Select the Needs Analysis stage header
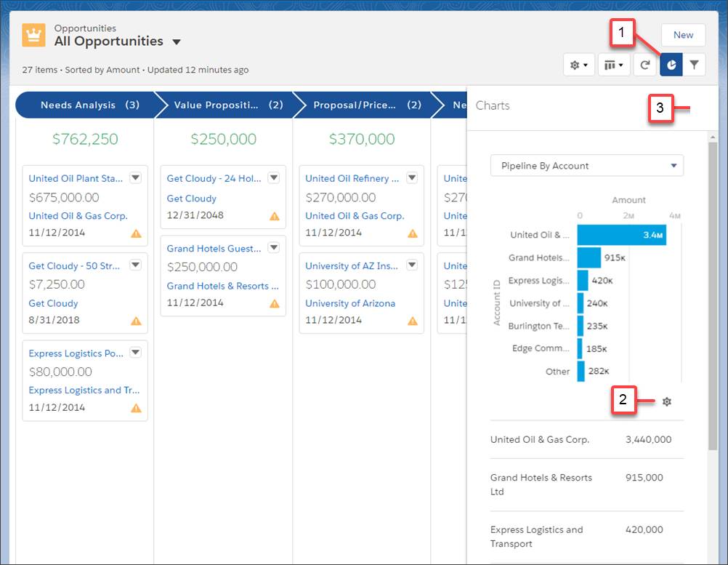This screenshot has height=565, width=728. (x=88, y=105)
